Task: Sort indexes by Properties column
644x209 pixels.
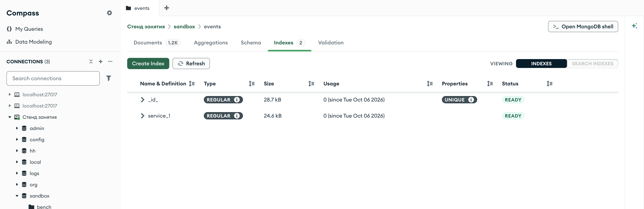Action: (490, 84)
